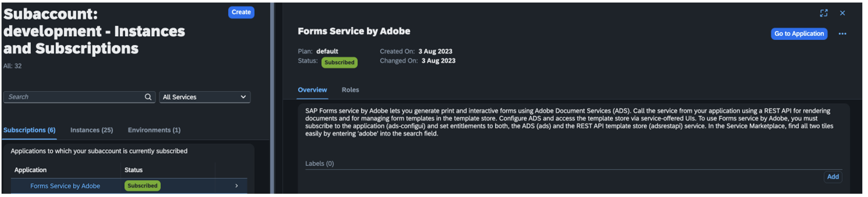
Task: Close the Forms Service detail panel
Action: pos(842,13)
